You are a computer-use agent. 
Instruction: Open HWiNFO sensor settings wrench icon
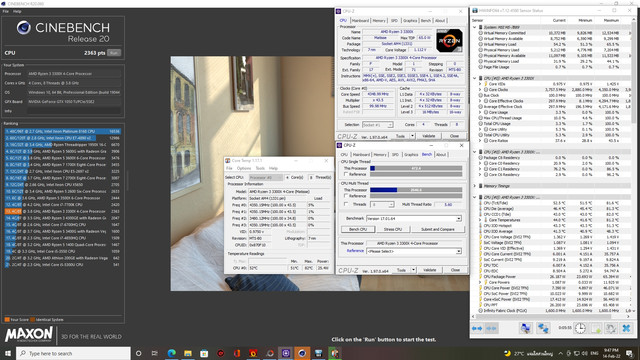611,328
